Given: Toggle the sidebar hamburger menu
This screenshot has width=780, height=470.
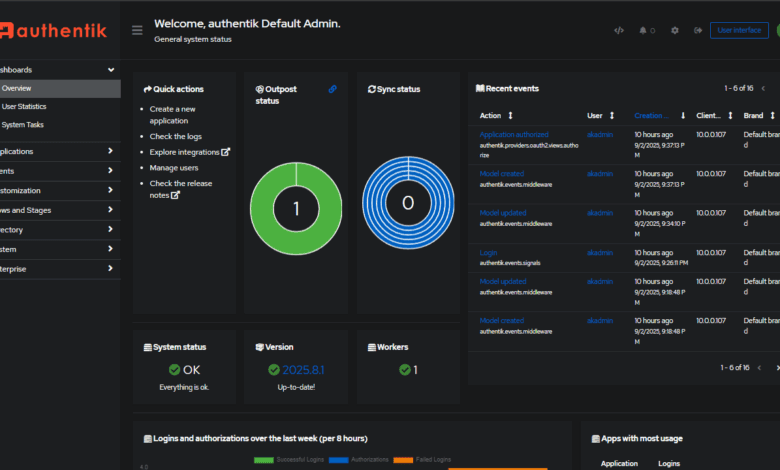Looking at the screenshot, I should [x=137, y=30].
